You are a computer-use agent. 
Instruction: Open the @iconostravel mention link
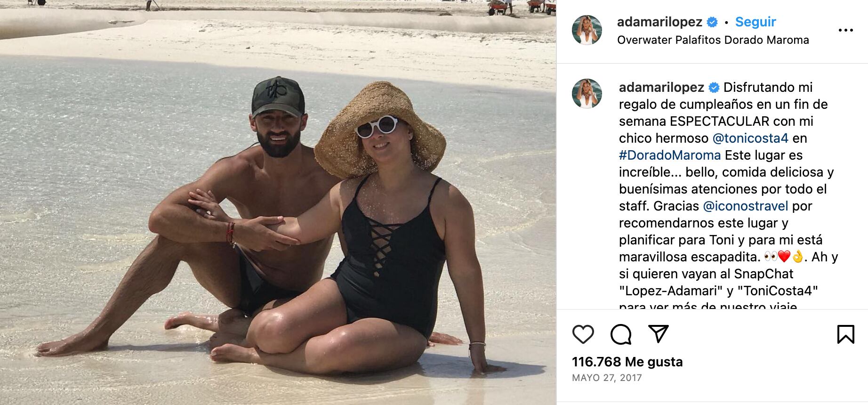[x=745, y=206]
